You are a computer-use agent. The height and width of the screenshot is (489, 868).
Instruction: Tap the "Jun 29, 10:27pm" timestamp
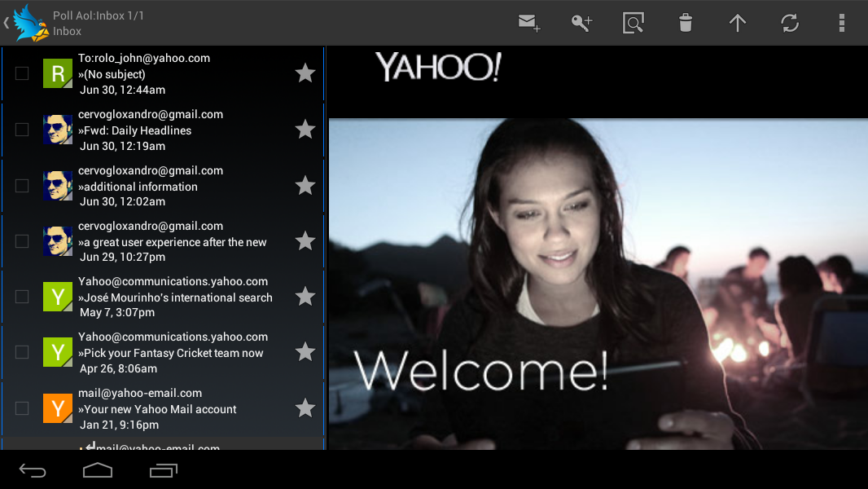point(122,257)
